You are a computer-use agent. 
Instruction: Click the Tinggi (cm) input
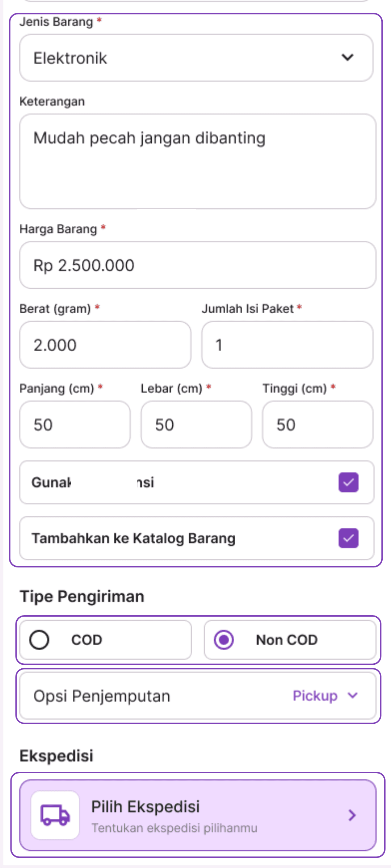(x=318, y=424)
